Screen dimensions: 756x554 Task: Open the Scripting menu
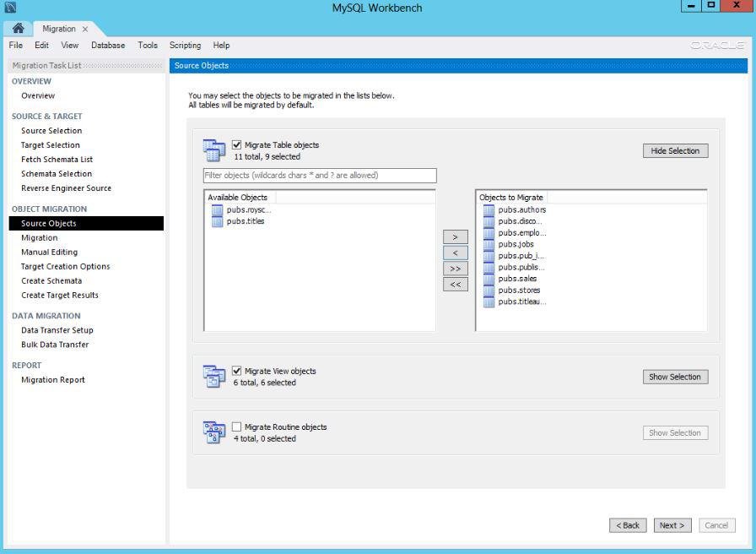tap(185, 46)
